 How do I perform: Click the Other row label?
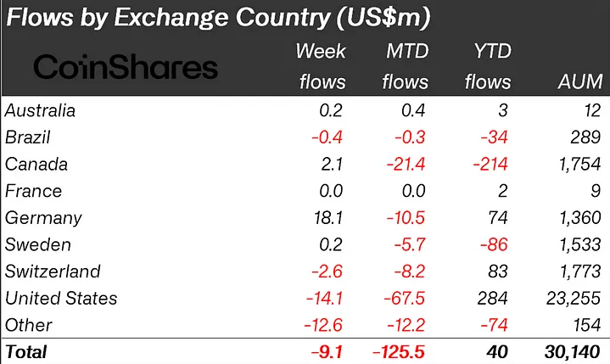click(x=28, y=325)
